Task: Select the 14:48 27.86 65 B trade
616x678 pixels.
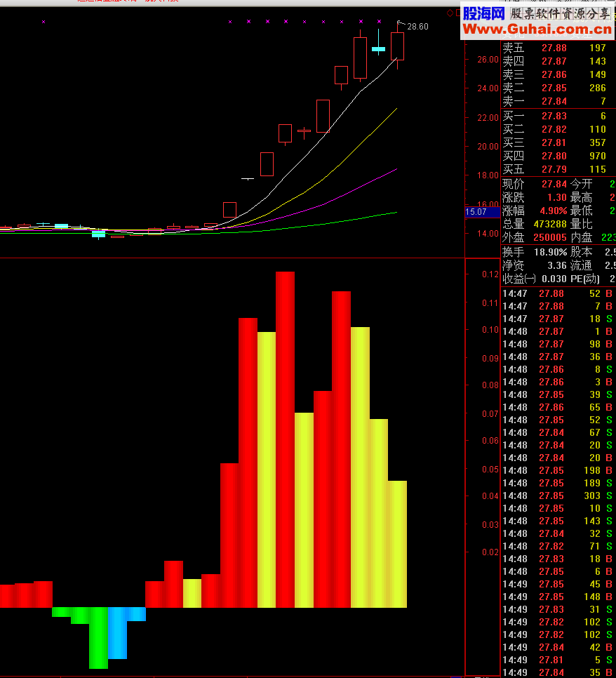Action: (x=558, y=407)
